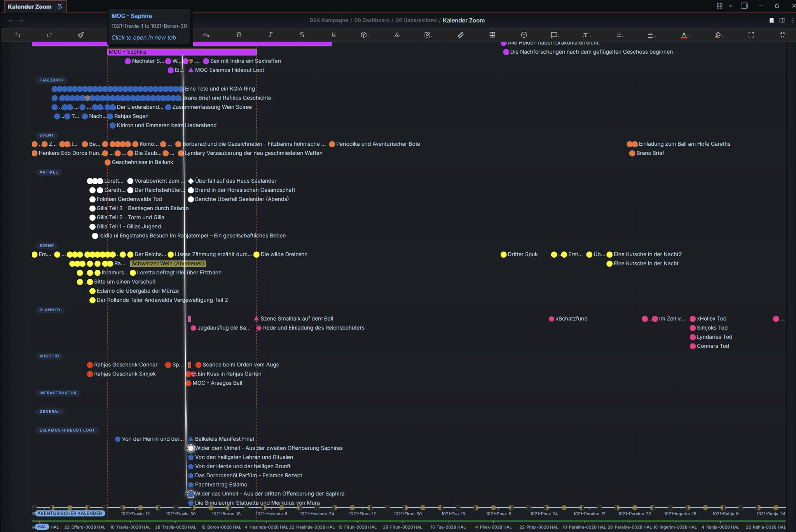
Task: Open the 'Belkelels Manifest Final' item
Action: pos(221,439)
